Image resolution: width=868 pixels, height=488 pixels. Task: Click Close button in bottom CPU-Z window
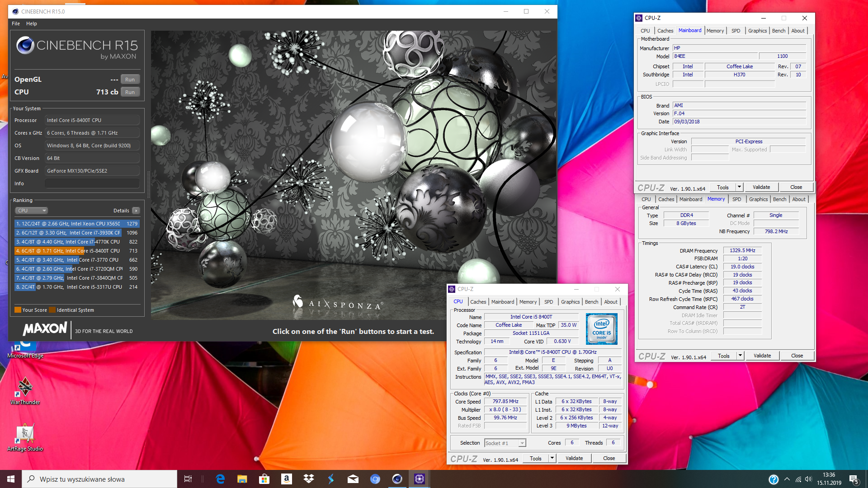pyautogui.click(x=609, y=458)
